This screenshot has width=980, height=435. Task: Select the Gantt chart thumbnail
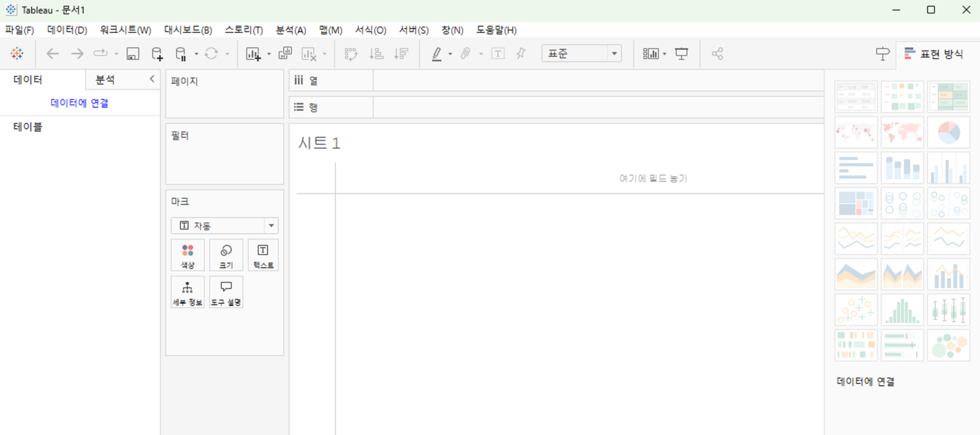tap(856, 346)
